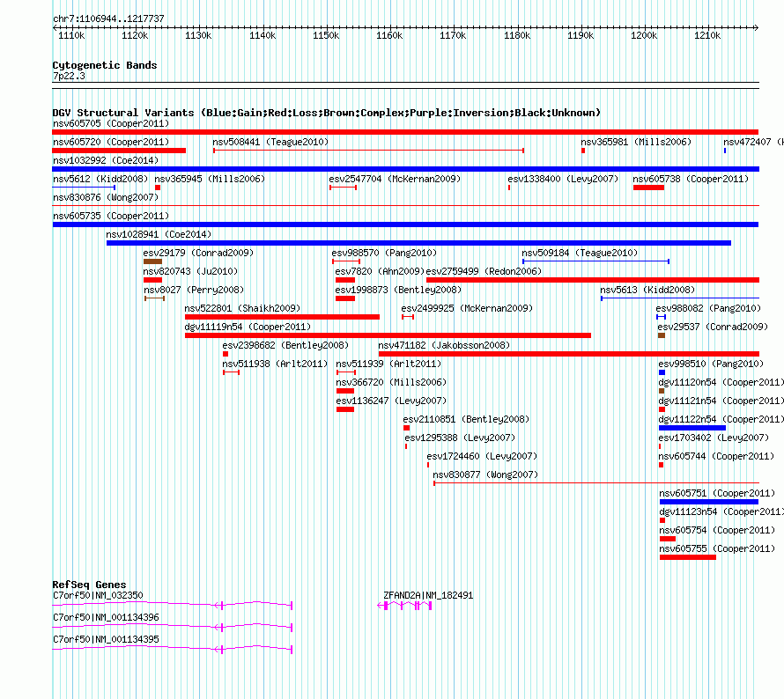Click nsv605738 (Cooper2011) label
Image resolution: width=784 pixels, height=699 pixels.
[691, 179]
